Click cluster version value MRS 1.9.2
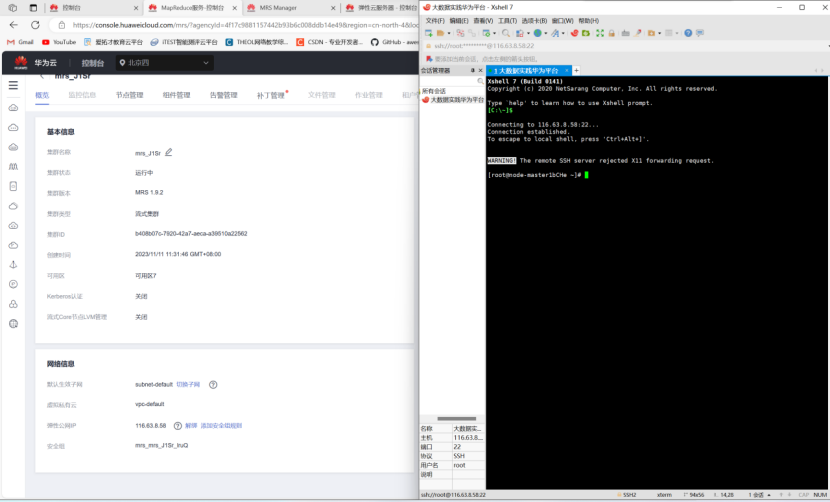This screenshot has height=502, width=830. [149, 193]
